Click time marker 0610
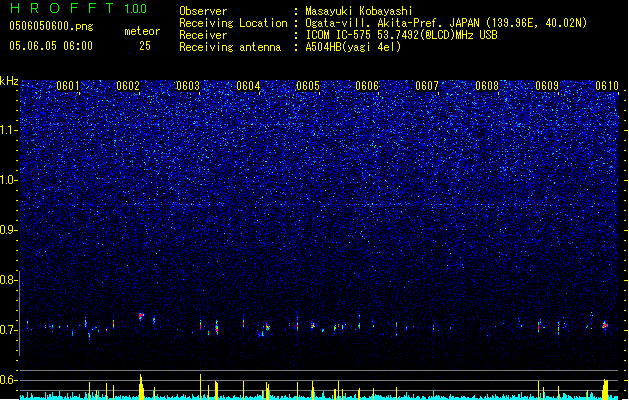 [607, 86]
